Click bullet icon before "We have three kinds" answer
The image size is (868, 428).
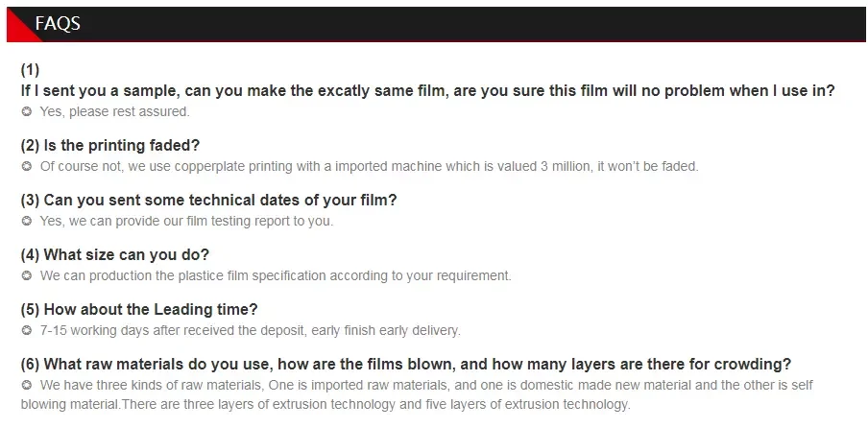(27, 385)
